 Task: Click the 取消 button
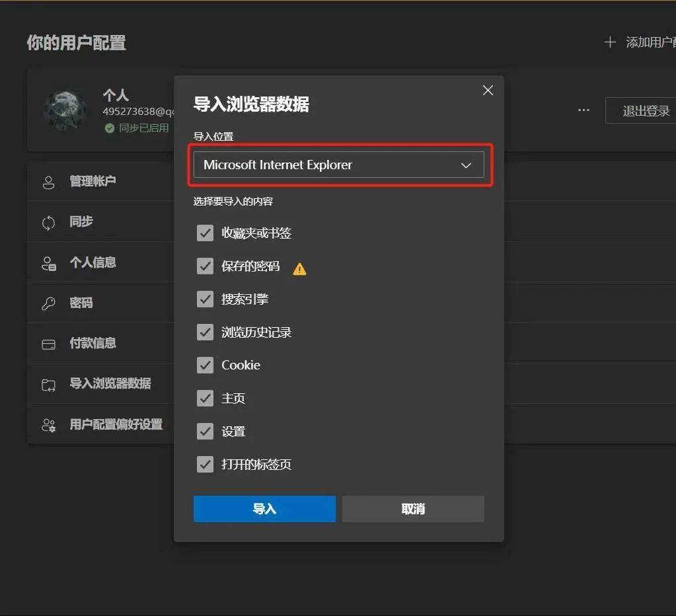(413, 509)
